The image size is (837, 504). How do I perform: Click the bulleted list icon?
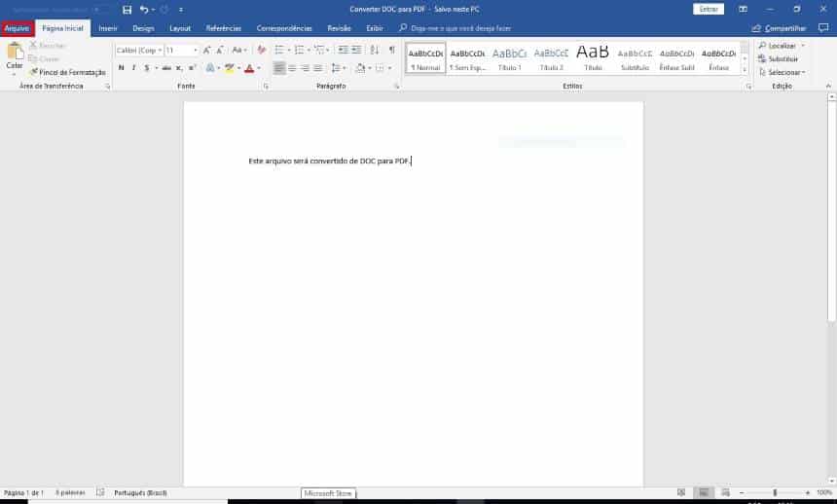click(278, 50)
